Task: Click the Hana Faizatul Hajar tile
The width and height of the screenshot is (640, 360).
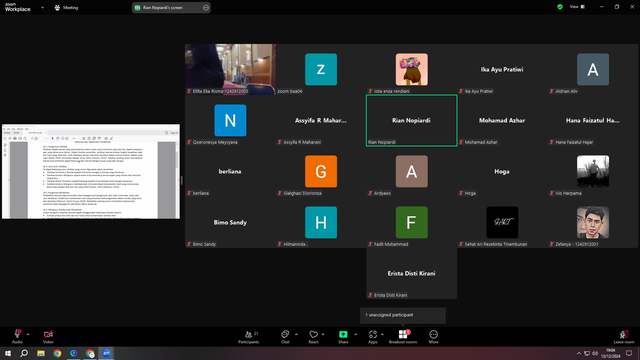Action: tap(593, 120)
